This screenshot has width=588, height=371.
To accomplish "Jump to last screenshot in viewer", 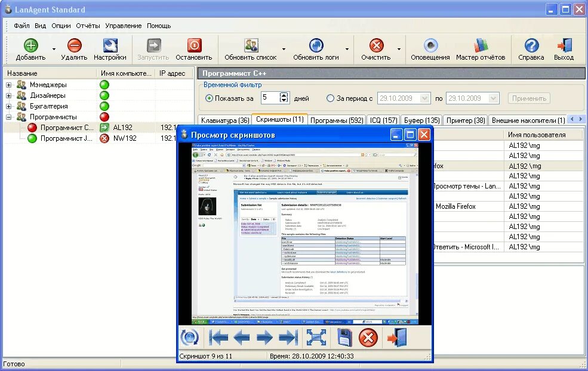I will 288,337.
